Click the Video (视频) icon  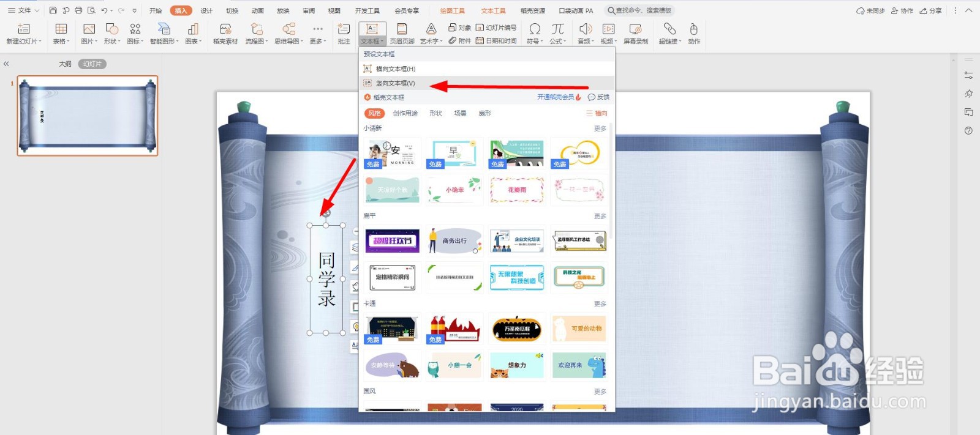[608, 29]
